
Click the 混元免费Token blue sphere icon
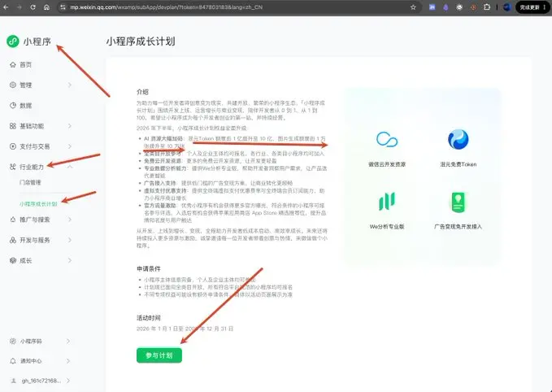458,139
